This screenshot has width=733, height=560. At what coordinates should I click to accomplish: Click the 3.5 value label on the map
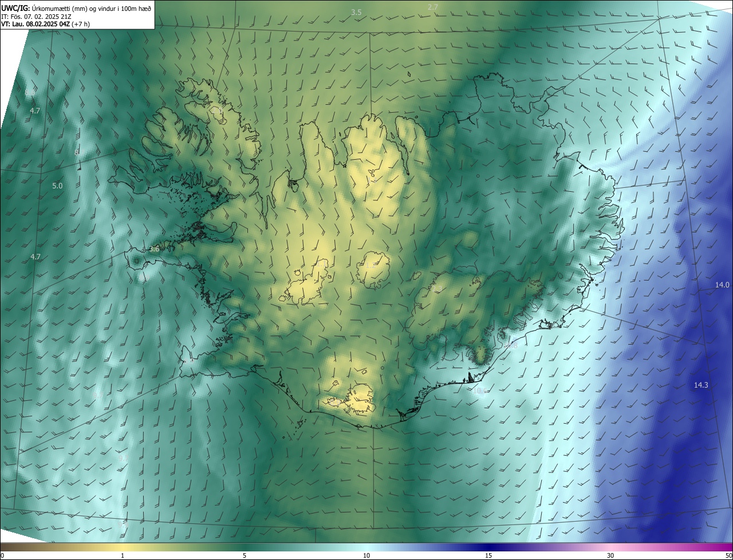click(x=357, y=12)
